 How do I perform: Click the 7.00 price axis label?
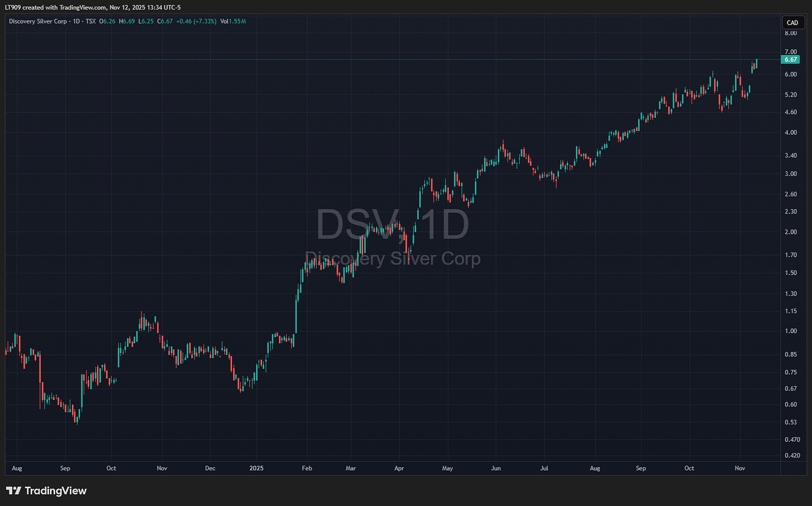pos(790,52)
